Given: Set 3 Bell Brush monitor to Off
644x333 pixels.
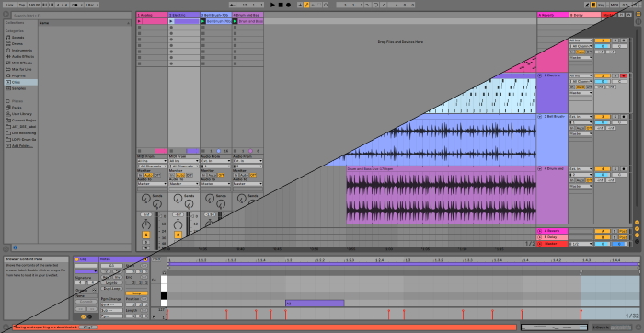Looking at the screenshot, I should [590, 128].
